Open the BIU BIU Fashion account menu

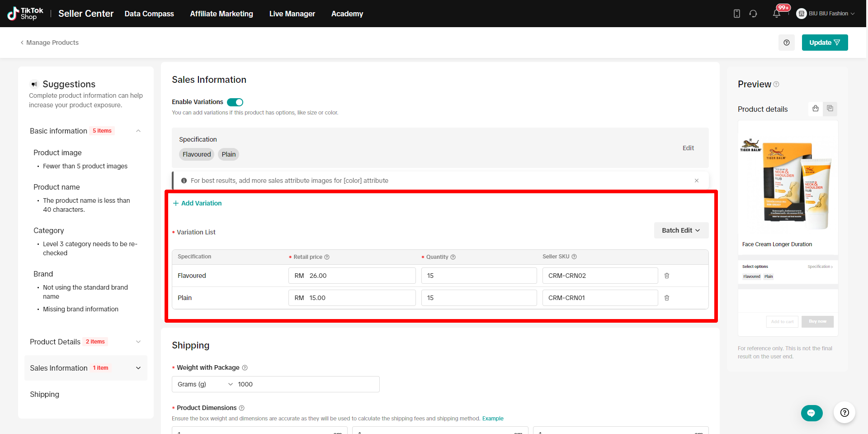tap(826, 14)
